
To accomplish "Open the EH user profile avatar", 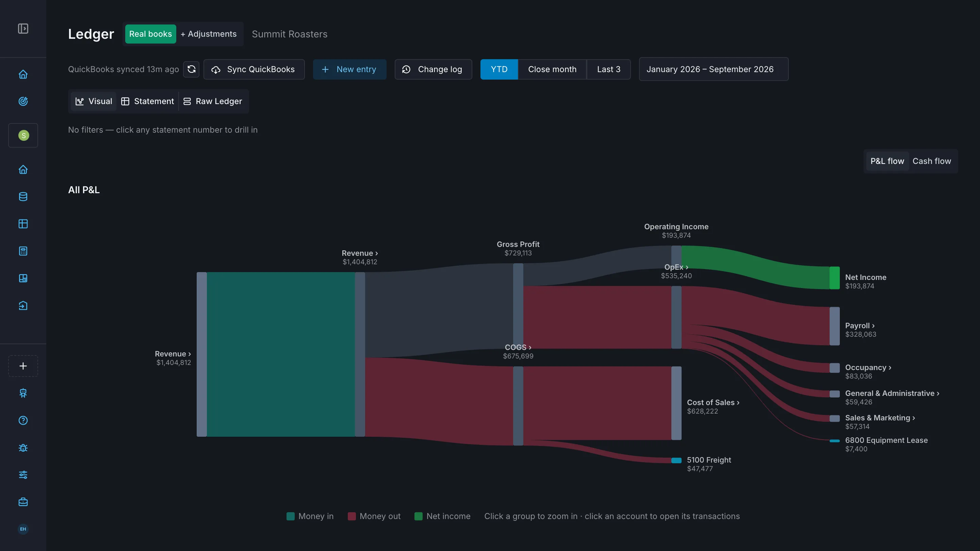I will [x=23, y=529].
